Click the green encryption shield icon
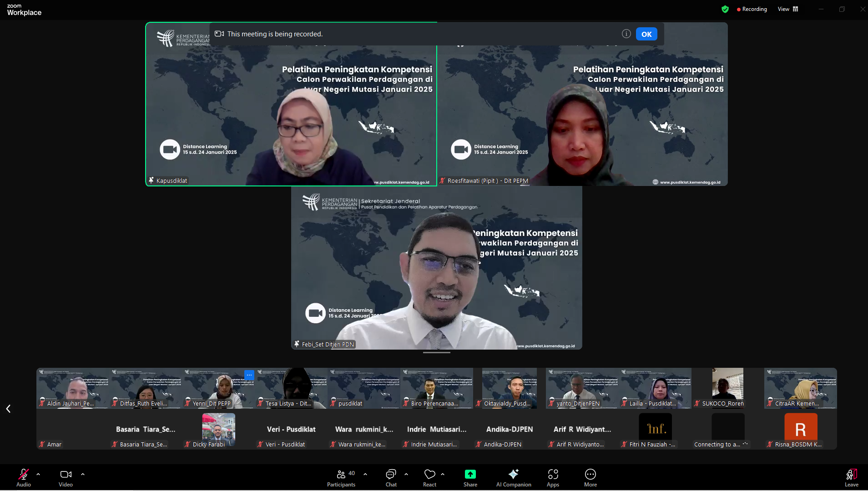Screen dimensions: 868x491 pos(725,9)
